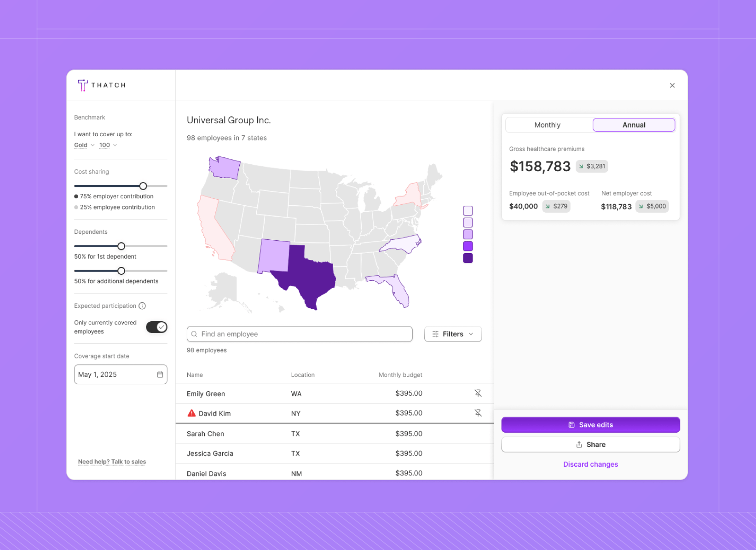This screenshot has height=550, width=756.
Task: Switch to the Monthly tab
Action: pyautogui.click(x=548, y=125)
